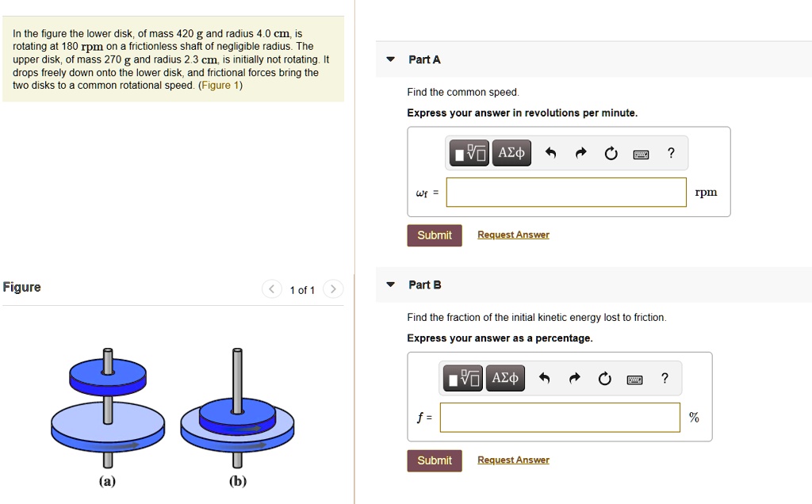
Task: Go to the next figure page
Action: click(332, 288)
